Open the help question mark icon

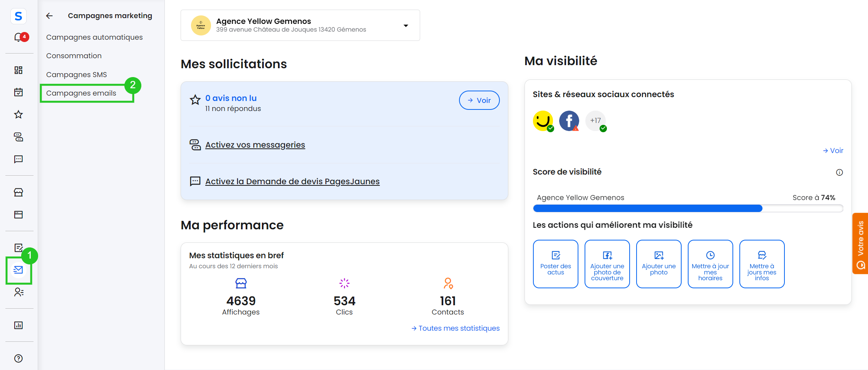coord(18,358)
